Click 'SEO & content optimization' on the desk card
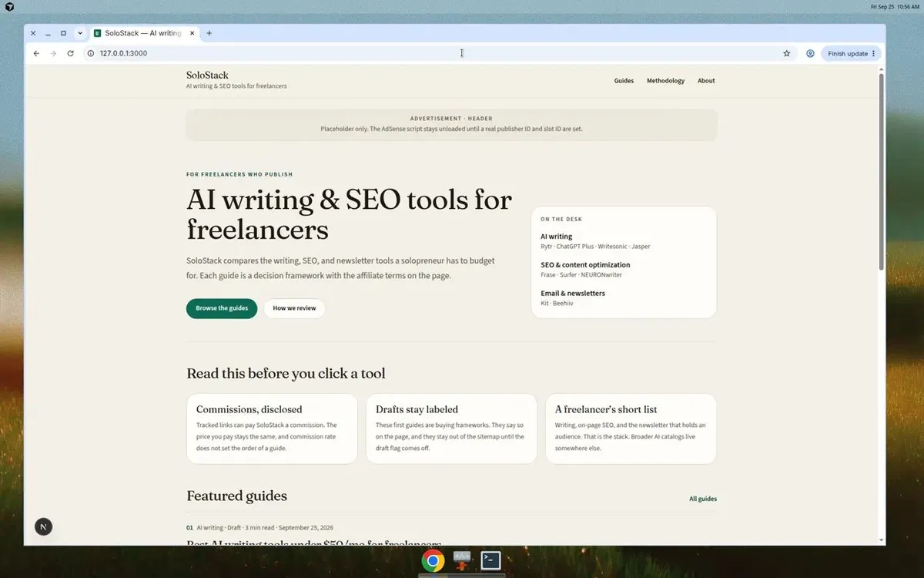The width and height of the screenshot is (924, 578). (585, 265)
